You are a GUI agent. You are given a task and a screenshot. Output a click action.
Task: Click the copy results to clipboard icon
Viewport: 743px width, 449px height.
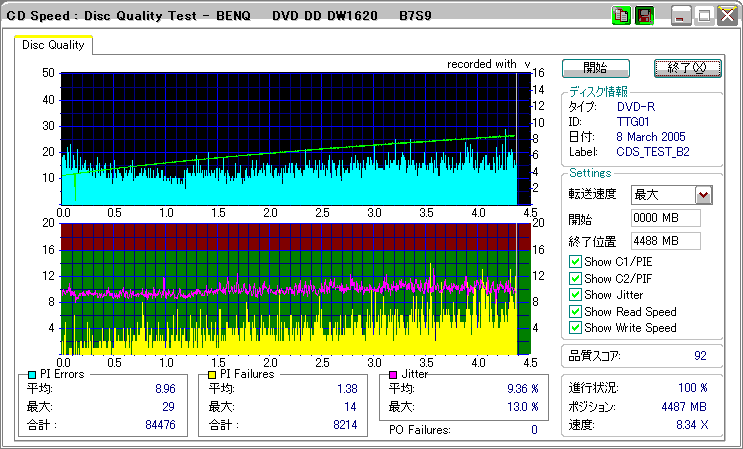coord(620,16)
